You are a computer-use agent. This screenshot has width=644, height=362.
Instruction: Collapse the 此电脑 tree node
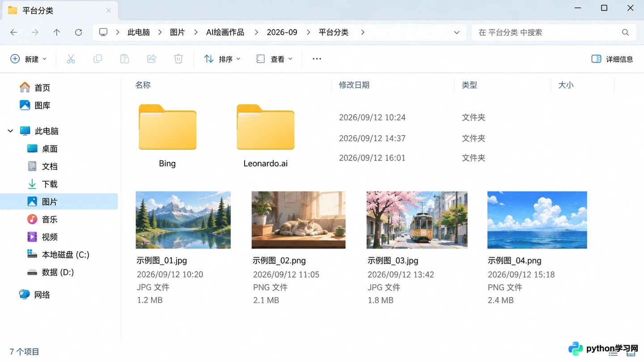[11, 131]
